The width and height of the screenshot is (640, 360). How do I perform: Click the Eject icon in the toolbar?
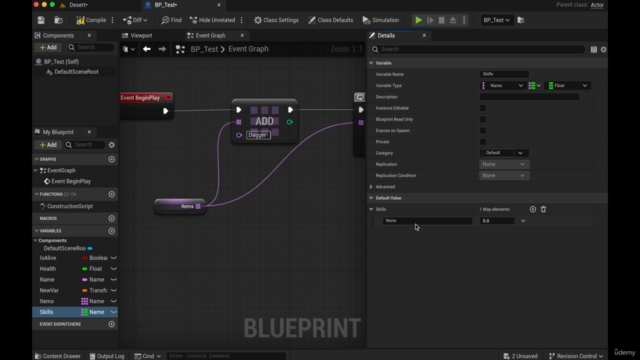[x=453, y=20]
